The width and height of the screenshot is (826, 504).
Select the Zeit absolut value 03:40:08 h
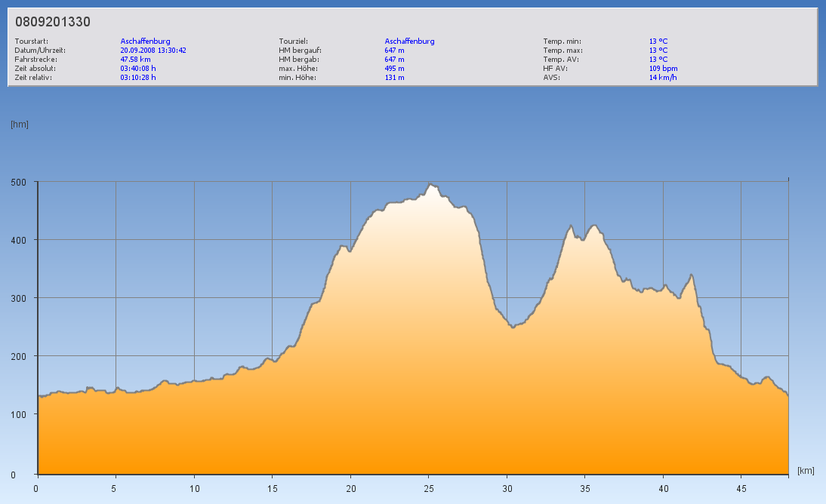click(138, 69)
